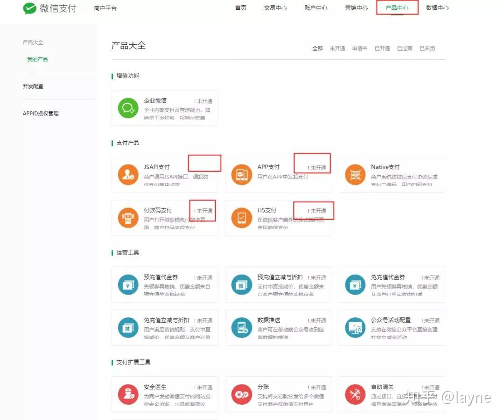Click the 免充值代金券 product title
504x420 pixels.
coord(388,277)
